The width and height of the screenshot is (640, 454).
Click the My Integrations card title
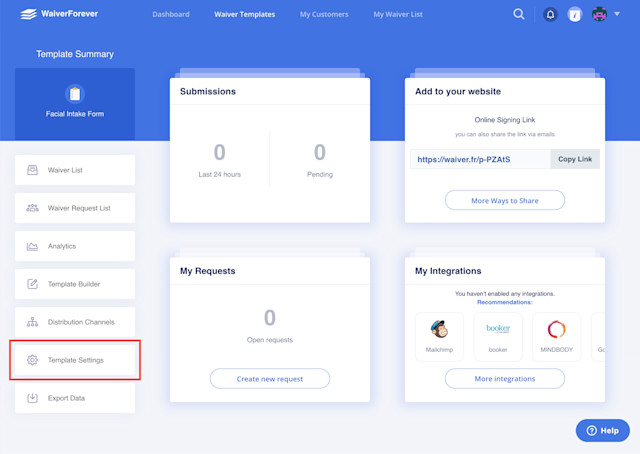[x=448, y=271]
